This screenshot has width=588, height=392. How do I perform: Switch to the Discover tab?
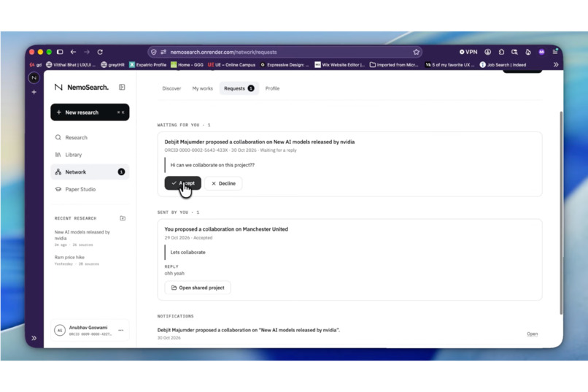coord(171,88)
